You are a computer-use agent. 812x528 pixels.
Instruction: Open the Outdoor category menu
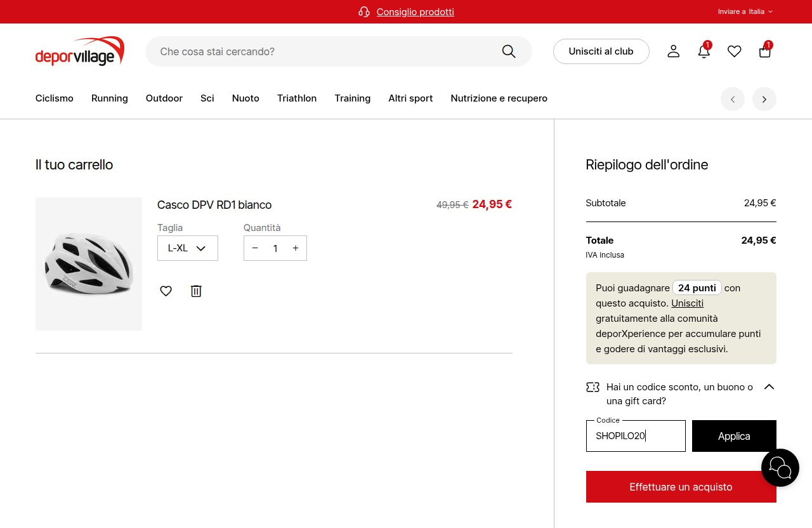point(164,98)
